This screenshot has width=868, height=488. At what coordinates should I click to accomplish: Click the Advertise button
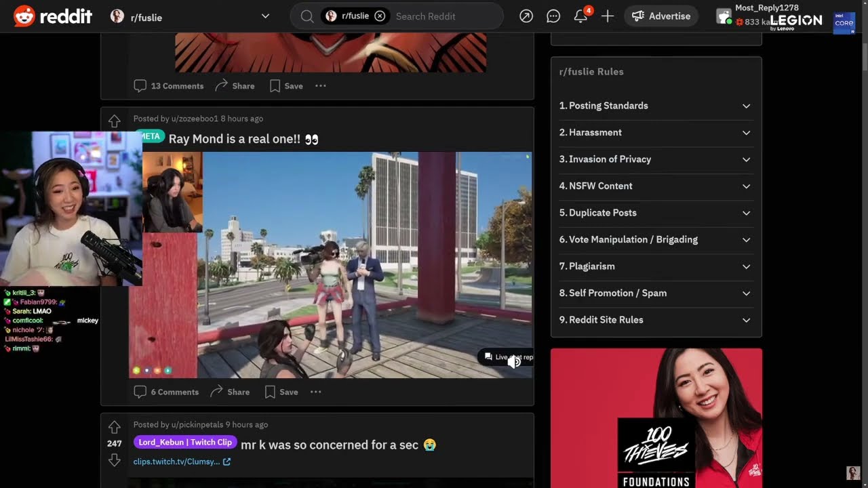661,16
